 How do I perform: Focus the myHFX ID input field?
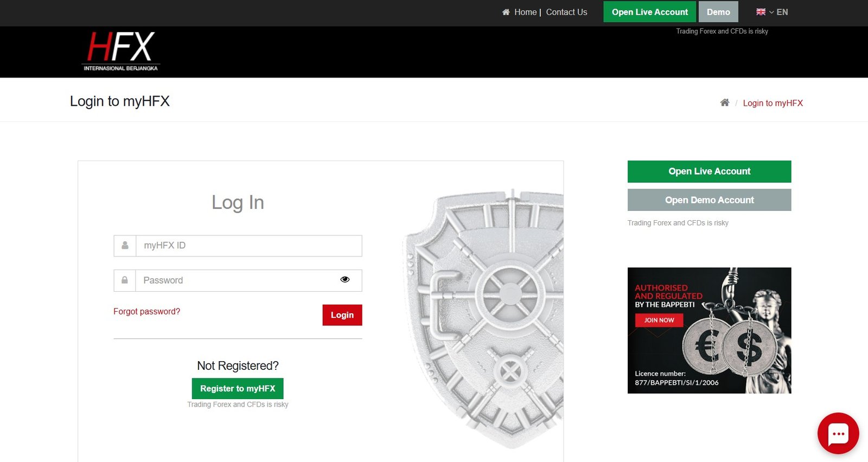(x=248, y=246)
